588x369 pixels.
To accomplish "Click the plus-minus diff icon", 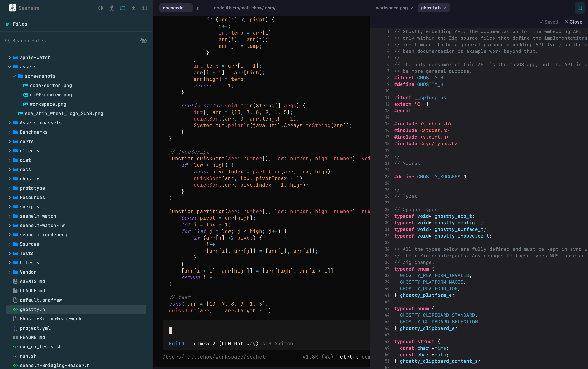I will 133,8.
